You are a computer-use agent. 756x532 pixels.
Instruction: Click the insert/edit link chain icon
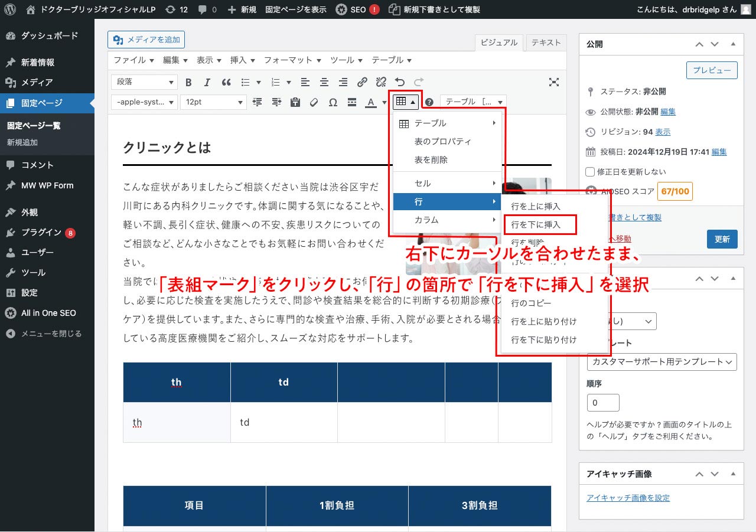363,83
